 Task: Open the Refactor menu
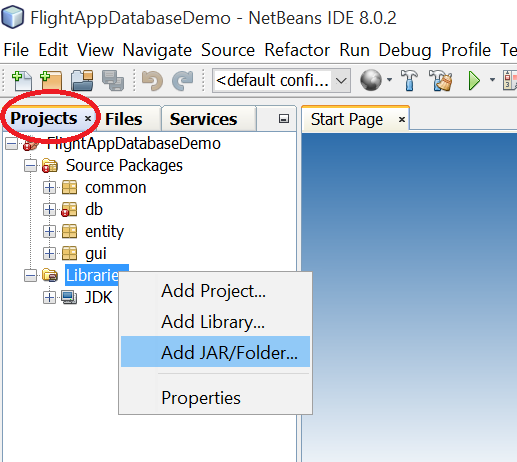297,50
